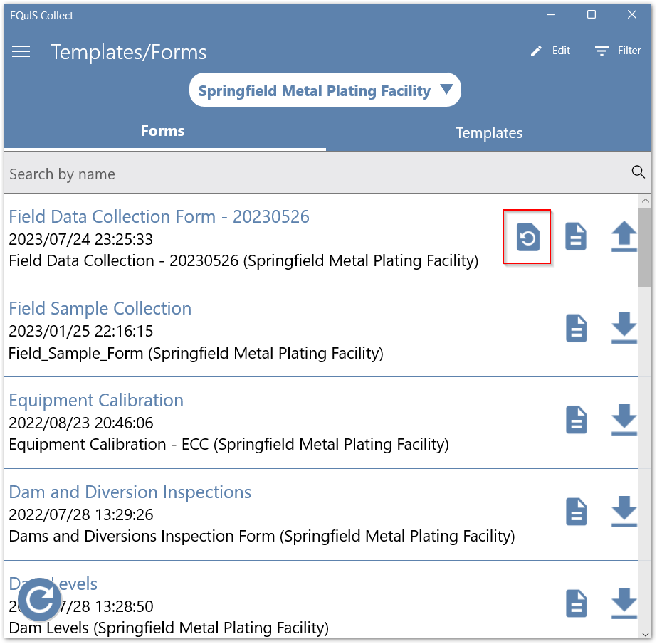The image size is (657, 644).
Task: Select the 2022/08/23 20:46:06 timestamp
Action: click(x=81, y=423)
